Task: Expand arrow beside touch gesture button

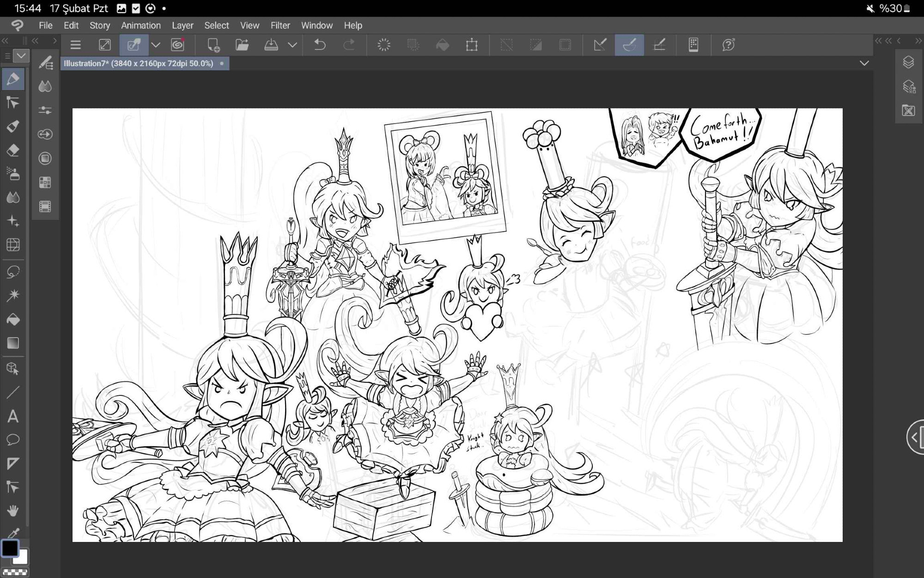Action: pos(156,45)
